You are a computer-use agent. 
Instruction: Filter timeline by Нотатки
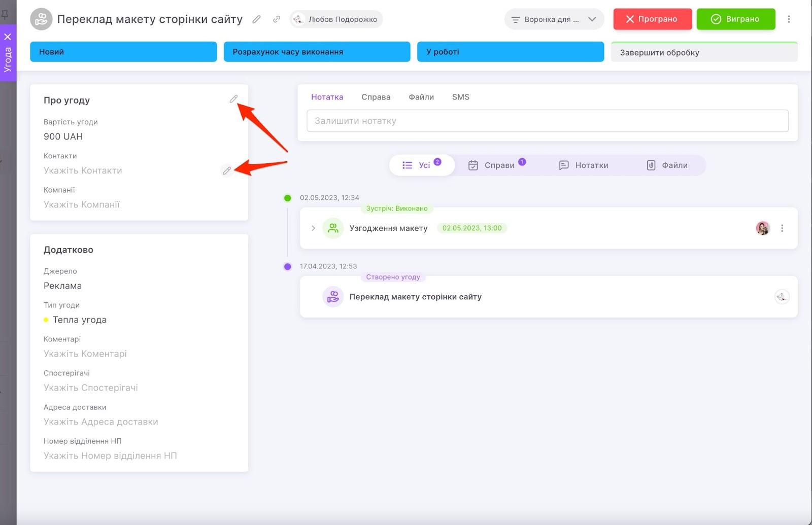(x=584, y=165)
